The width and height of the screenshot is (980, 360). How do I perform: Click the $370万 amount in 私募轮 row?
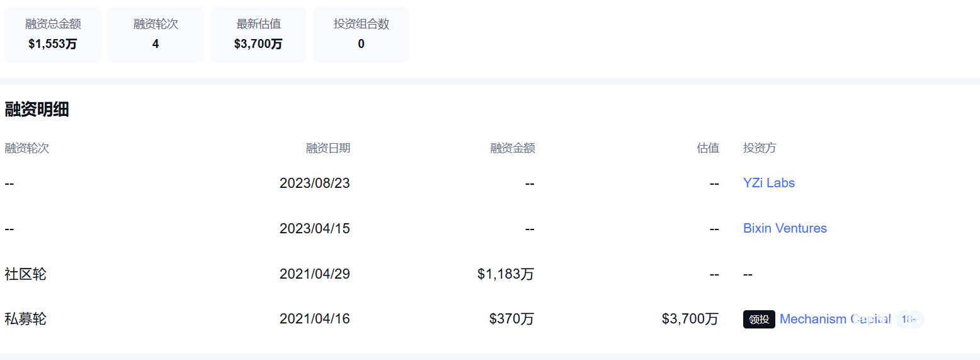tap(511, 319)
